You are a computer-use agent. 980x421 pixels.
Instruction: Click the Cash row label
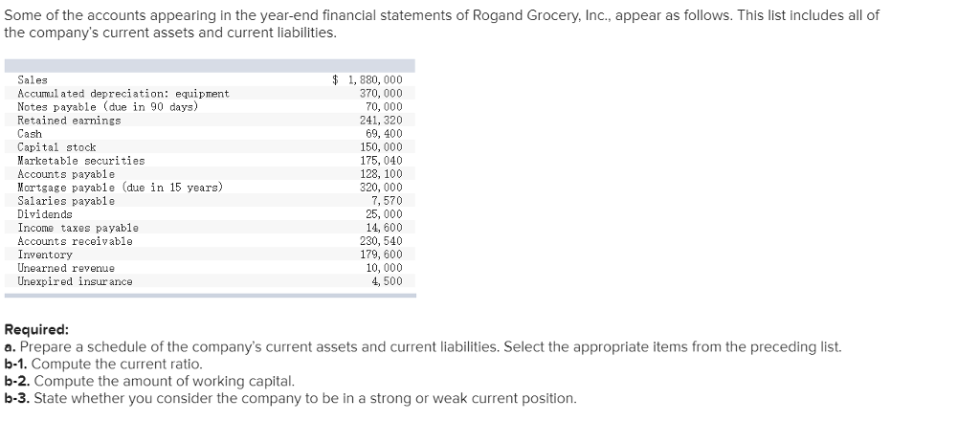(x=30, y=134)
